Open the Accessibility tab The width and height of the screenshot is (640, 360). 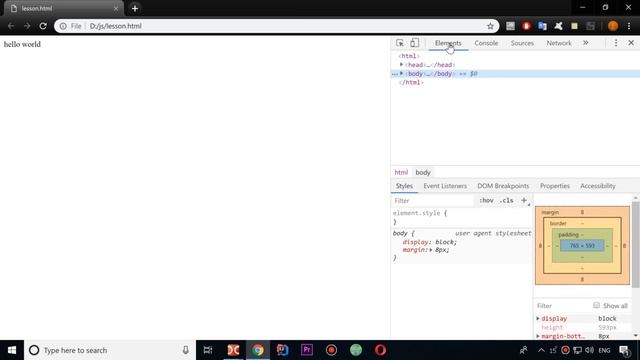[x=598, y=186]
